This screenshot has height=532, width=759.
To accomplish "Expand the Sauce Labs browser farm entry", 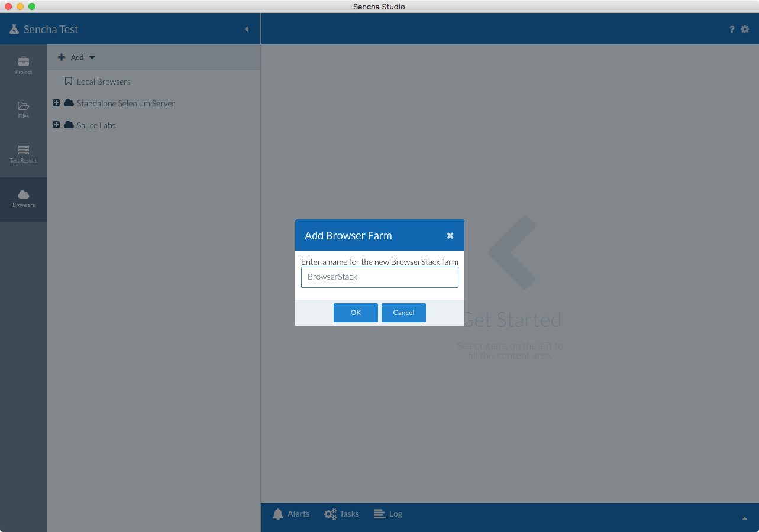I will 56,125.
